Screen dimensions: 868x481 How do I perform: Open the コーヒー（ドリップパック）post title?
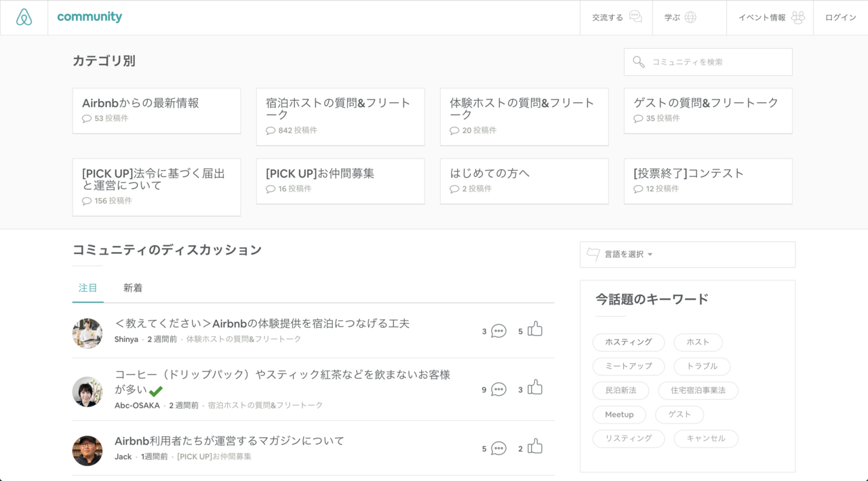tap(283, 382)
